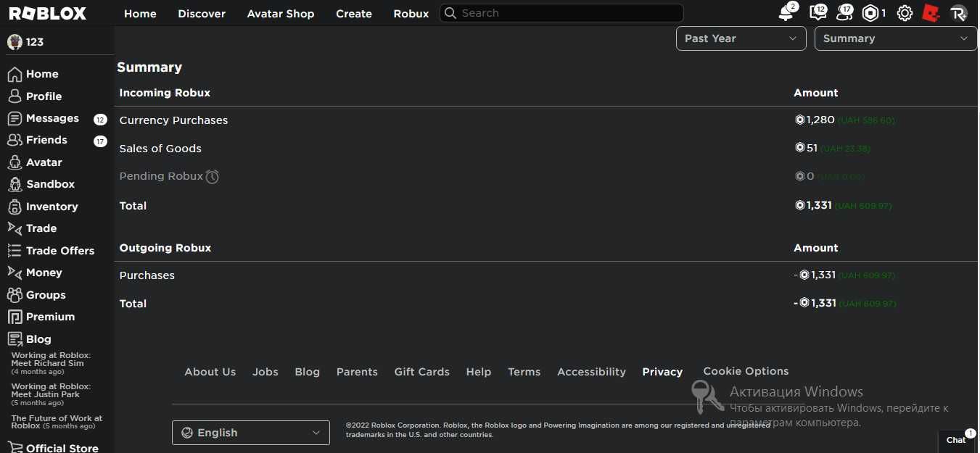Click the Sales of Goods row label
This screenshot has height=453, width=980.
[x=160, y=149]
